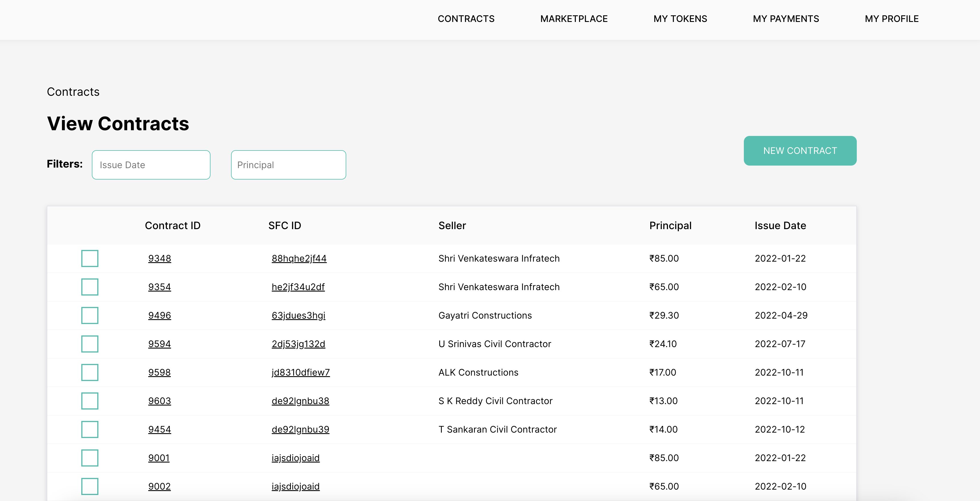
Task: Open SFC ID 88hqhe2jf44 link
Action: [299, 258]
